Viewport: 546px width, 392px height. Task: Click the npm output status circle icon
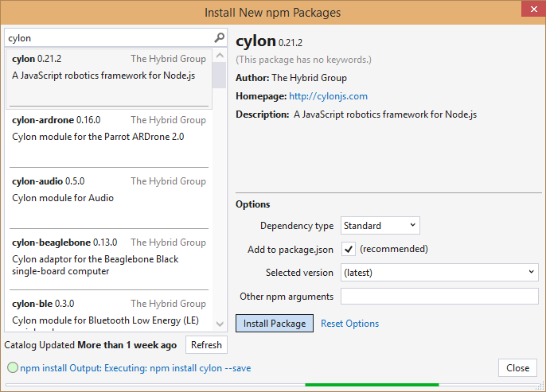tap(12, 368)
